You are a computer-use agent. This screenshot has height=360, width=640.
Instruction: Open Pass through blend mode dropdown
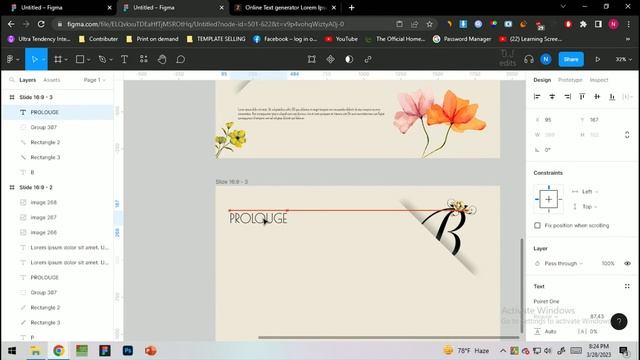pos(563,264)
